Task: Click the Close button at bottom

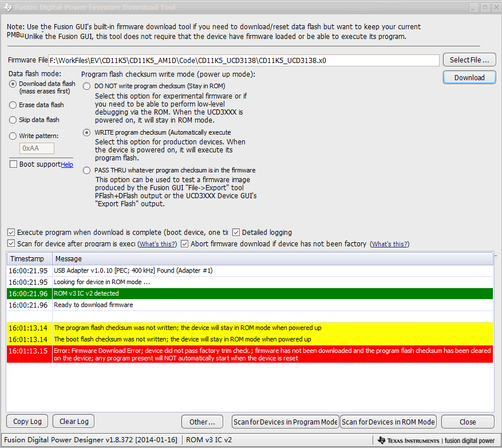Action: click(x=468, y=422)
